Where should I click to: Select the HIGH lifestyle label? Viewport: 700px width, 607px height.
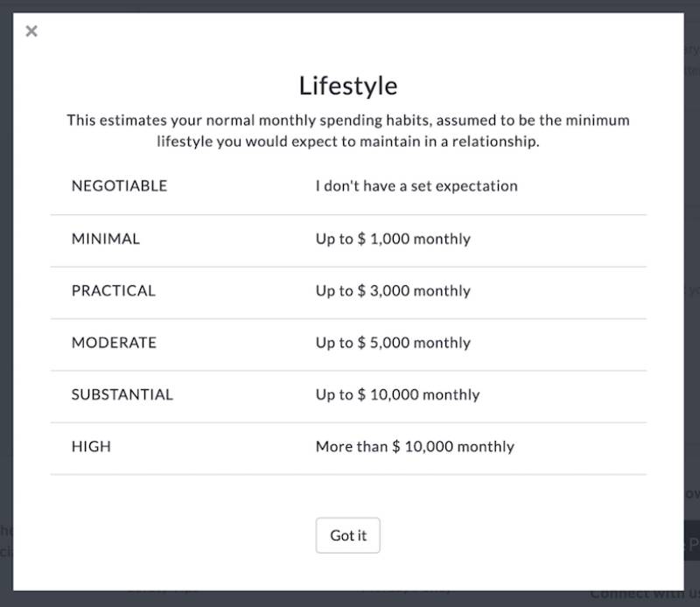tap(91, 446)
